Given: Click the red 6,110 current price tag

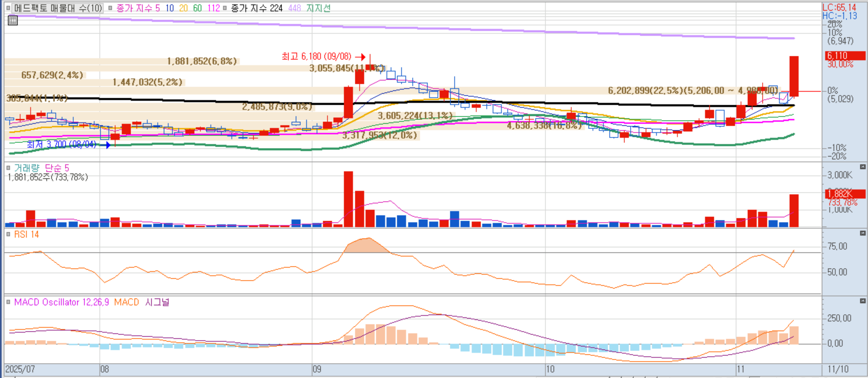Looking at the screenshot, I should click(845, 55).
